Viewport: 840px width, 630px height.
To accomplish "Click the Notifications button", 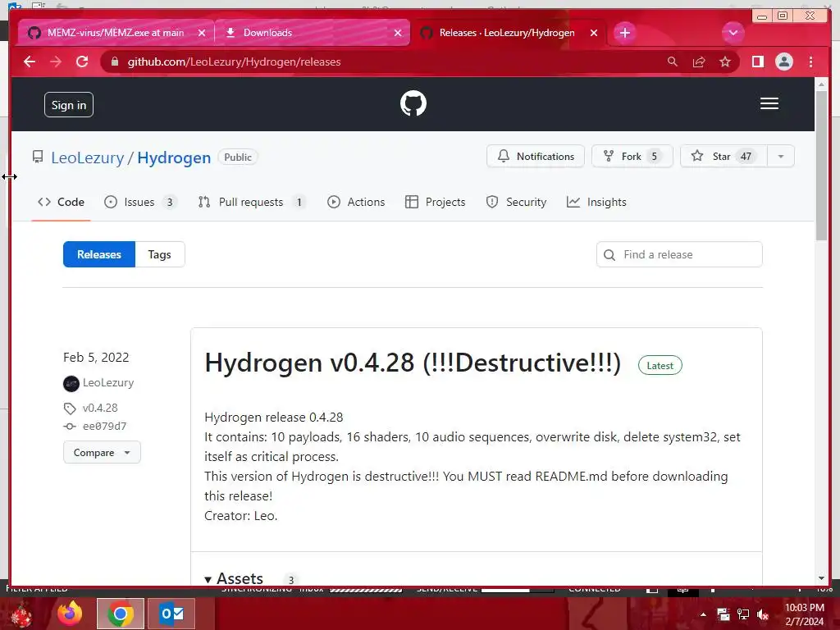I will (x=535, y=157).
